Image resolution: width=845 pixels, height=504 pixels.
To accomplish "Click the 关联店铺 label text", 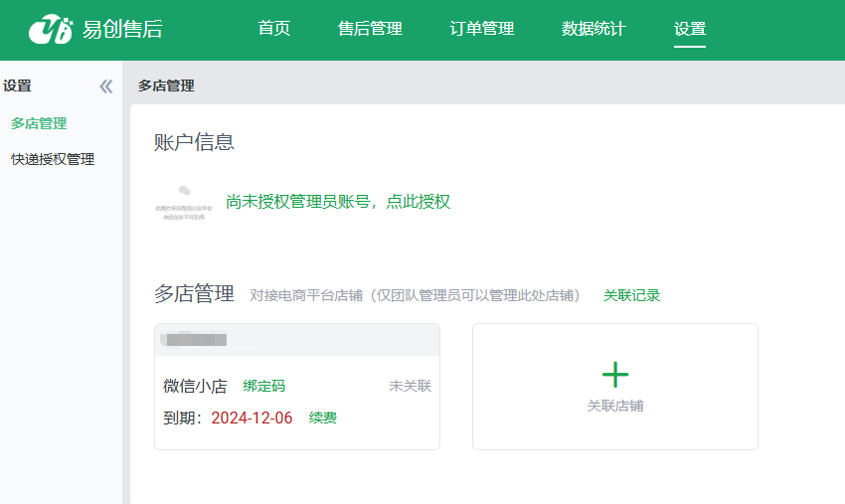I will tap(615, 406).
